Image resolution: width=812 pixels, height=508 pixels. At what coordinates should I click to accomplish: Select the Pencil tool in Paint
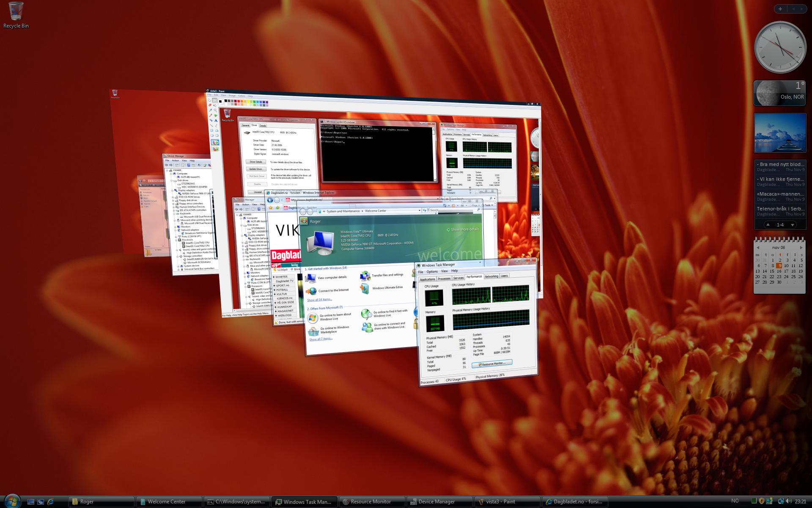[x=210, y=115]
